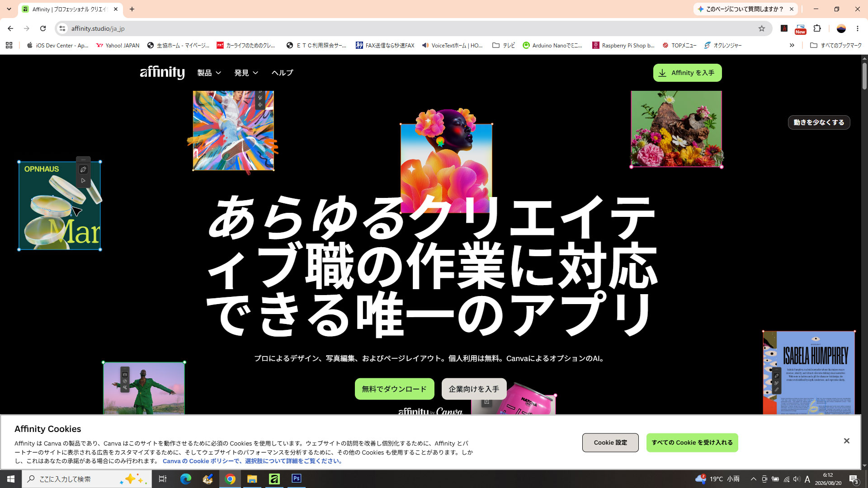The height and width of the screenshot is (488, 868).
Task: Open the Chrome profile avatar
Action: click(x=841, y=28)
